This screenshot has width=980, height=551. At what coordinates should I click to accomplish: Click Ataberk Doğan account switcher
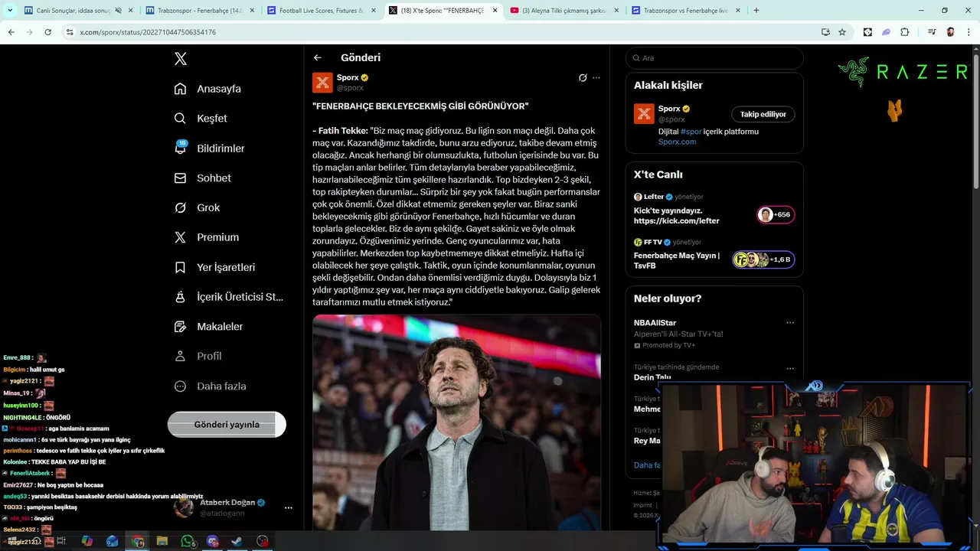tap(234, 507)
